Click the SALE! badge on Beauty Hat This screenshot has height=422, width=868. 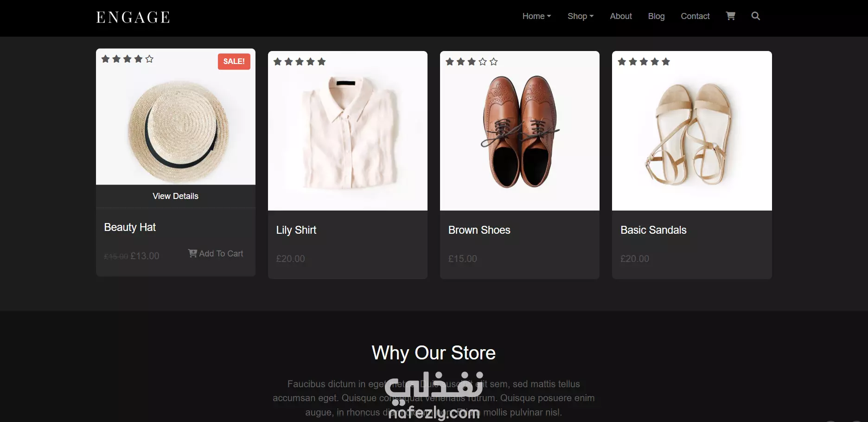click(234, 61)
